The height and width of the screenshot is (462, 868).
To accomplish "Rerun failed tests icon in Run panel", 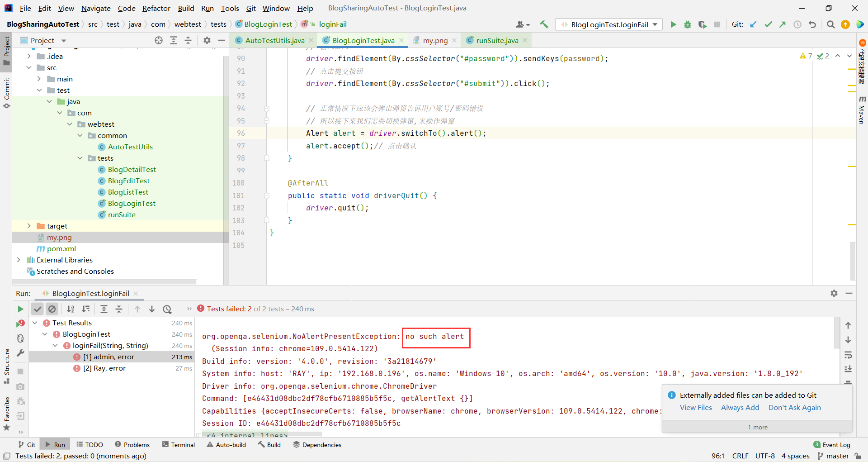I will 20,324.
